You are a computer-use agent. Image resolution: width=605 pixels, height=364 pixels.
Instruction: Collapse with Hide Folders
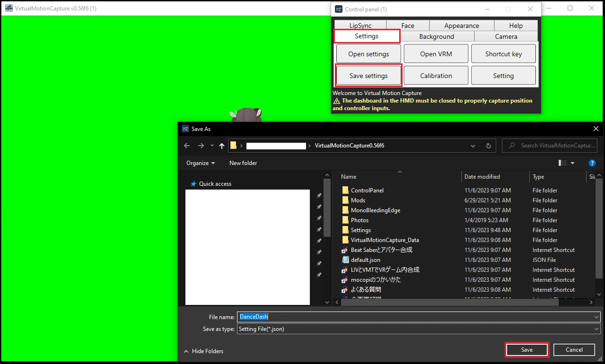pyautogui.click(x=203, y=351)
